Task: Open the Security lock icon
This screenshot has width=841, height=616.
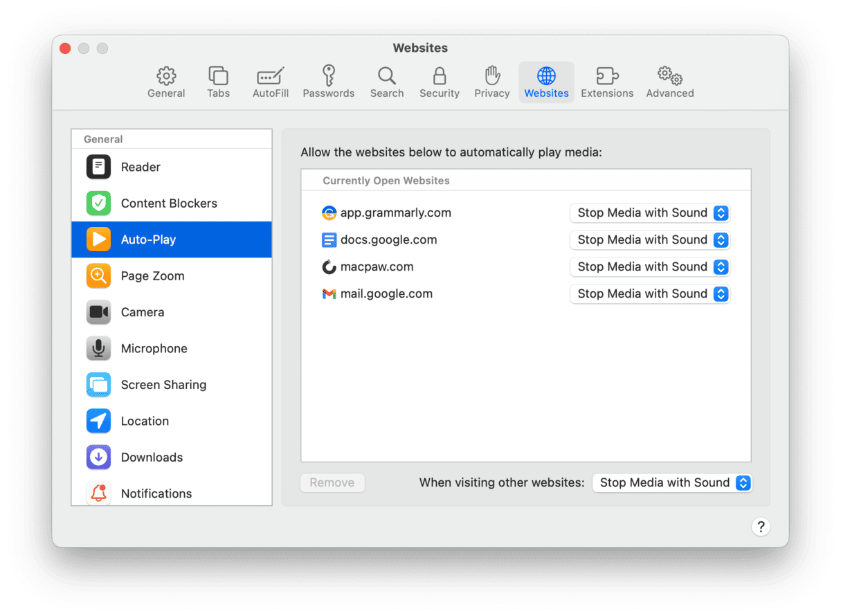Action: click(440, 75)
